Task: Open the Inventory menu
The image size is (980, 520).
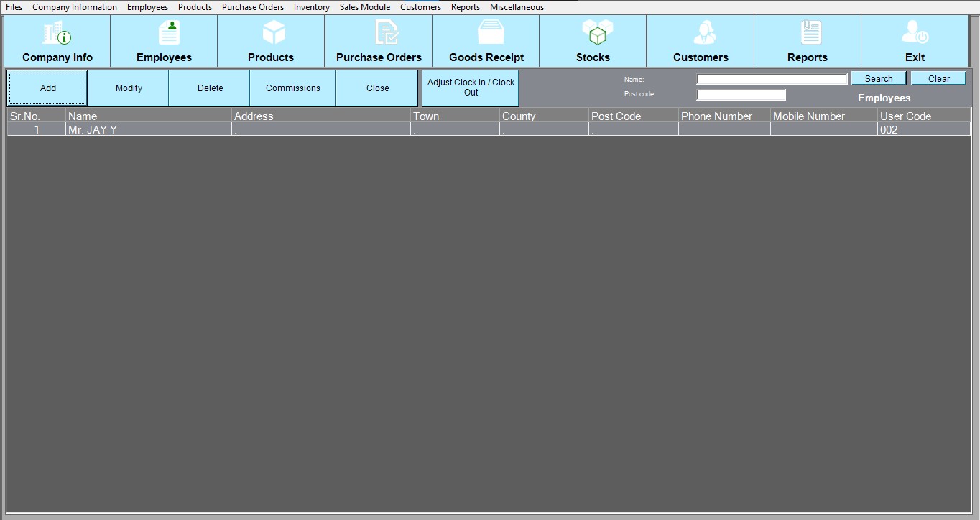Action: (311, 7)
